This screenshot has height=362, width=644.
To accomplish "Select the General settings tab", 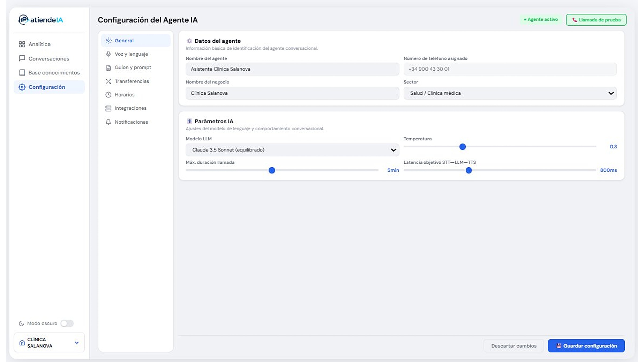I will [x=124, y=41].
